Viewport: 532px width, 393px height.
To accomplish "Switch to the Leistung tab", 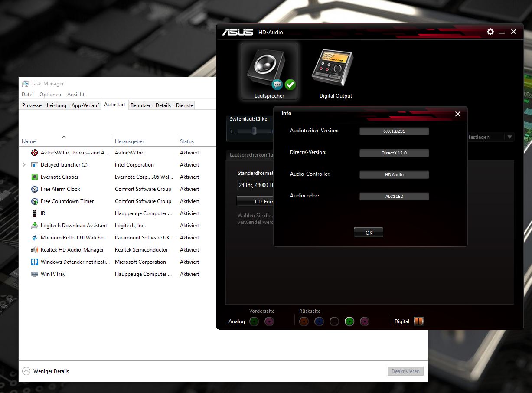I will [x=56, y=105].
